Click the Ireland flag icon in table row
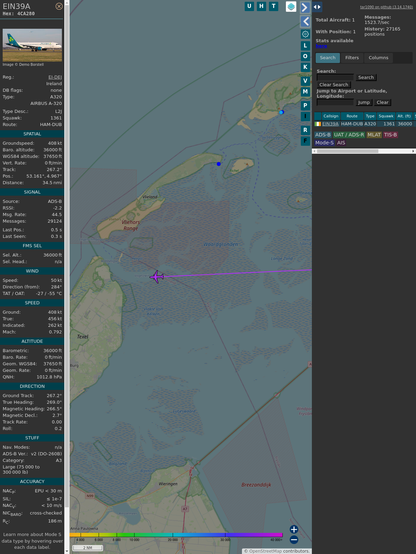This screenshot has height=554, width=416. coord(318,124)
